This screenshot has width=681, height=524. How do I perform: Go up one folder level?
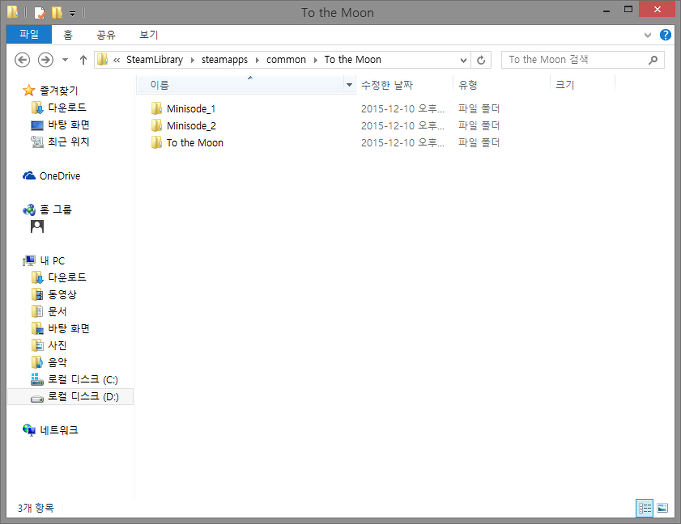83,59
